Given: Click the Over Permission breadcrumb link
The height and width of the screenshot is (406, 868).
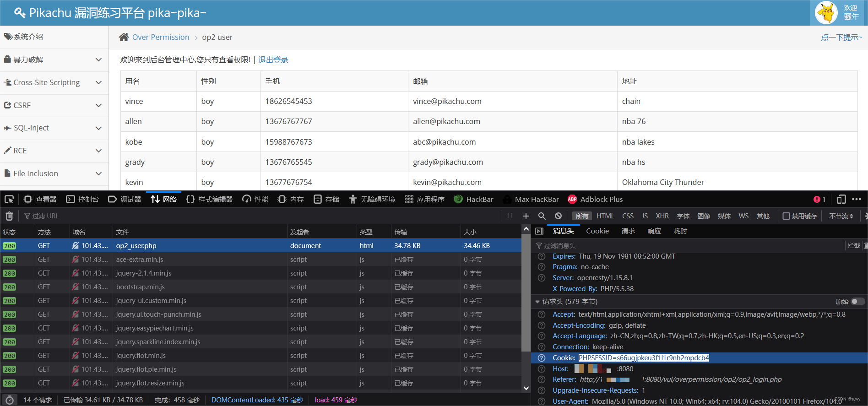Looking at the screenshot, I should [161, 38].
